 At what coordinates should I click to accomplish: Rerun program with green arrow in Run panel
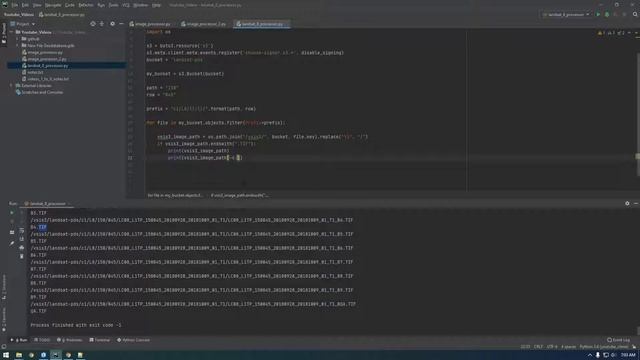(12, 213)
